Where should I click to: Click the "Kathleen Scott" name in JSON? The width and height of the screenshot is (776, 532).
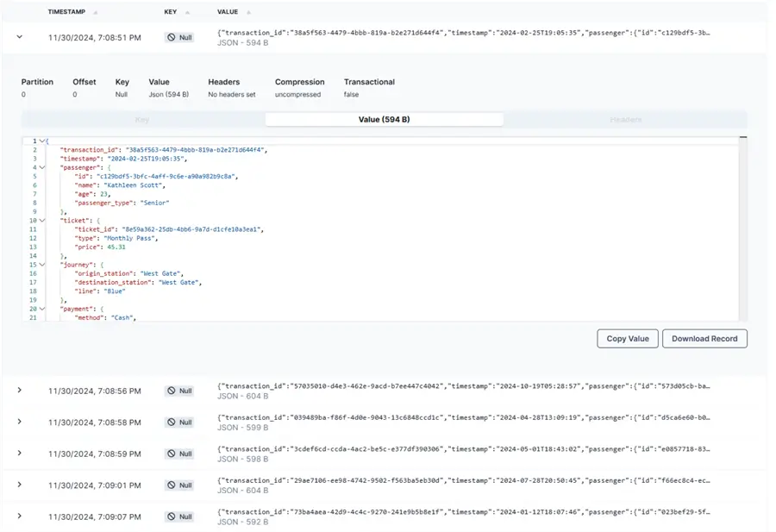click(133, 185)
